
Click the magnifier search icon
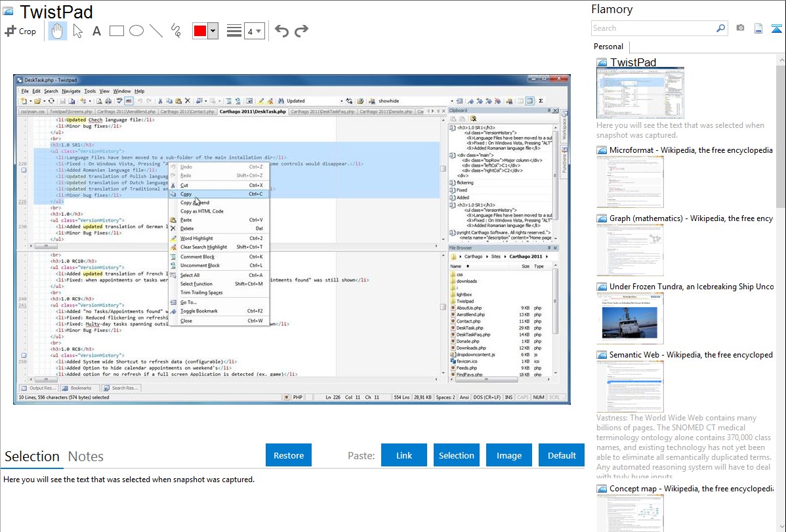[720, 28]
